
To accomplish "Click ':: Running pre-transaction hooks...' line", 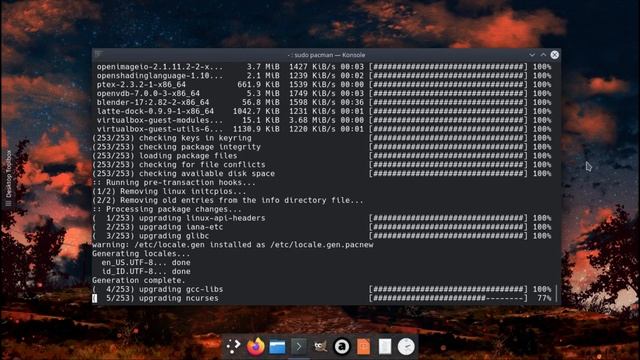I will coord(174,183).
